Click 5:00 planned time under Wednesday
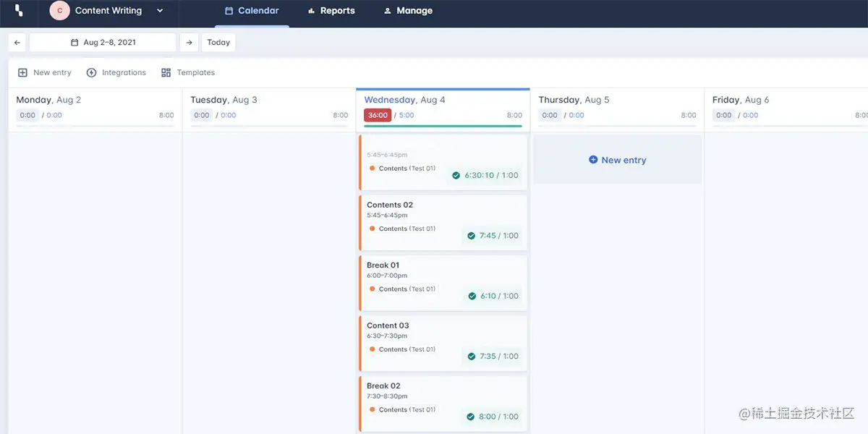This screenshot has width=868, height=434. 407,115
